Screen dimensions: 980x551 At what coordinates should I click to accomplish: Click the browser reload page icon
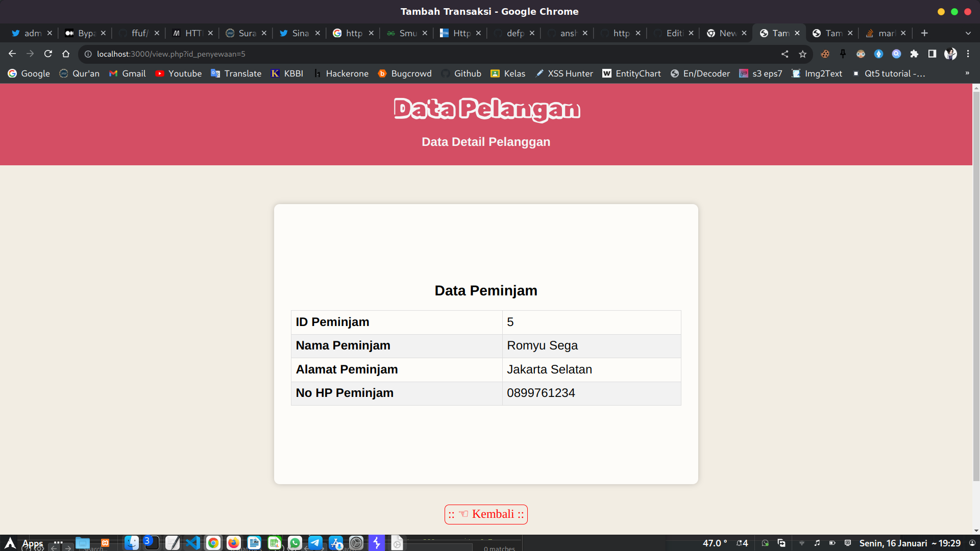pyautogui.click(x=48, y=54)
